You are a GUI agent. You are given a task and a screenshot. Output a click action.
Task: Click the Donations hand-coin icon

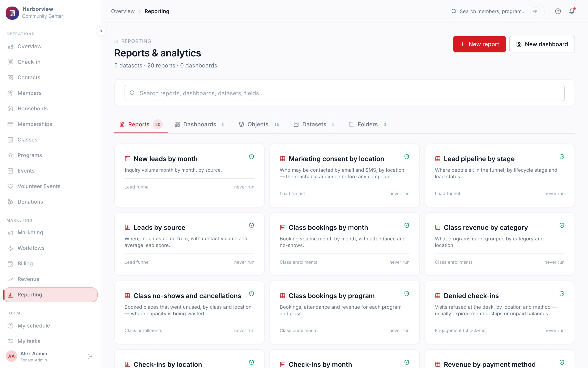click(x=10, y=202)
